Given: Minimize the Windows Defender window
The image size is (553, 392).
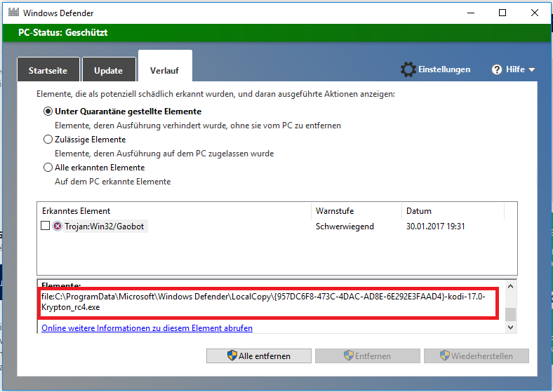Looking at the screenshot, I should (471, 13).
